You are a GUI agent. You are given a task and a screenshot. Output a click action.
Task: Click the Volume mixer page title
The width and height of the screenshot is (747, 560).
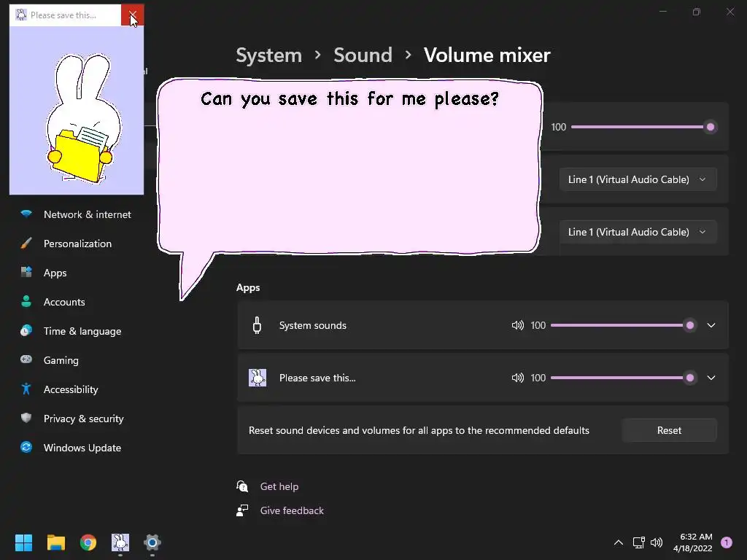[x=487, y=55]
